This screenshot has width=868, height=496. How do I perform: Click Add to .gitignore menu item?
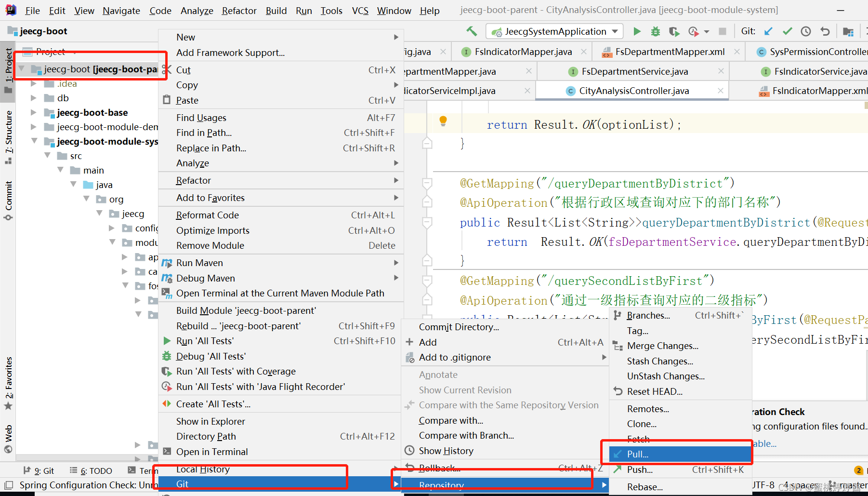pos(505,357)
